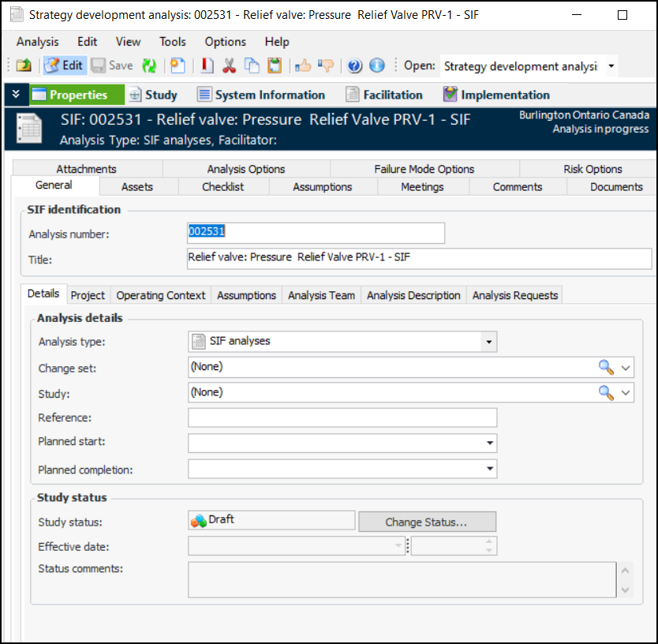Switch to the Risk Options tab
658x644 pixels.
pyautogui.click(x=593, y=169)
